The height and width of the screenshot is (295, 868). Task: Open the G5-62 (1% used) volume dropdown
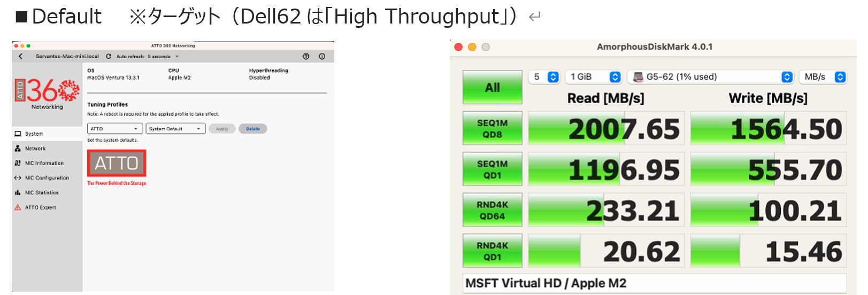tap(710, 77)
